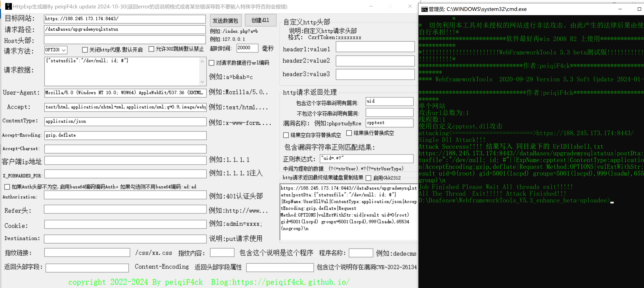Enable the close http proxy checkbox
The width and height of the screenshot is (644, 288).
coord(85,50)
